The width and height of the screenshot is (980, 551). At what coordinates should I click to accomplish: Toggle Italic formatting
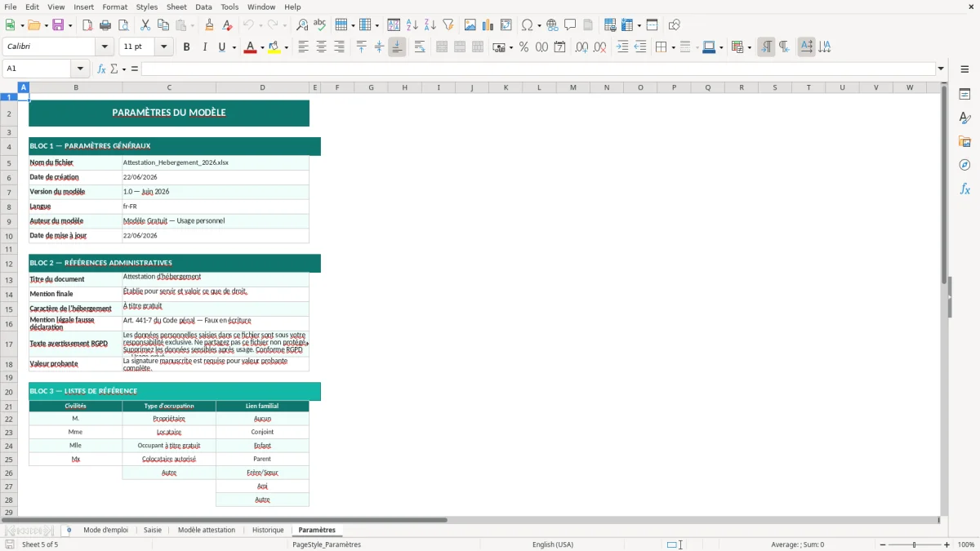pos(204,47)
